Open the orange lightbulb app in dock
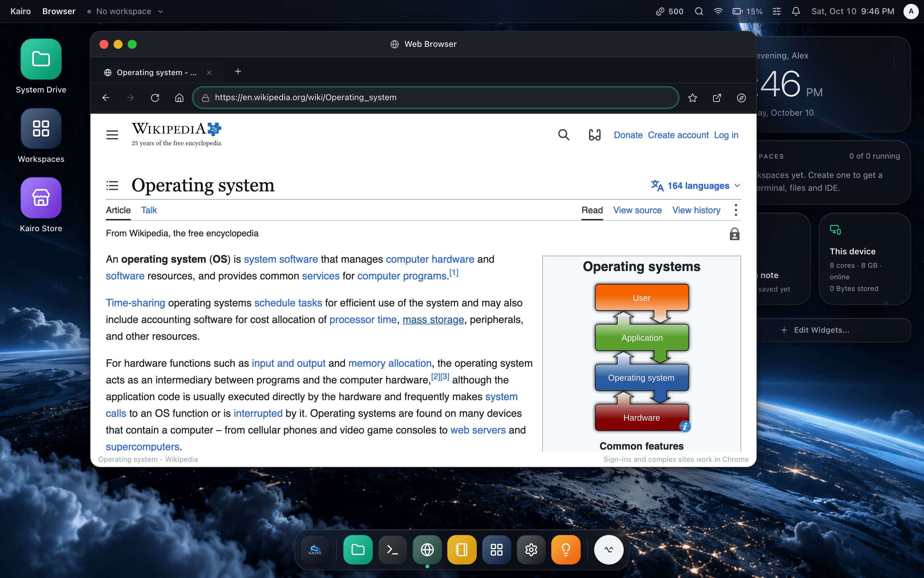This screenshot has width=924, height=578. point(566,550)
